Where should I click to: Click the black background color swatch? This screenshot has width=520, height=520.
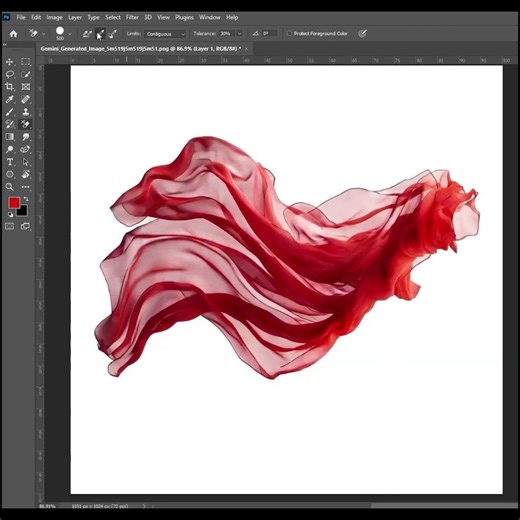pos(23,211)
